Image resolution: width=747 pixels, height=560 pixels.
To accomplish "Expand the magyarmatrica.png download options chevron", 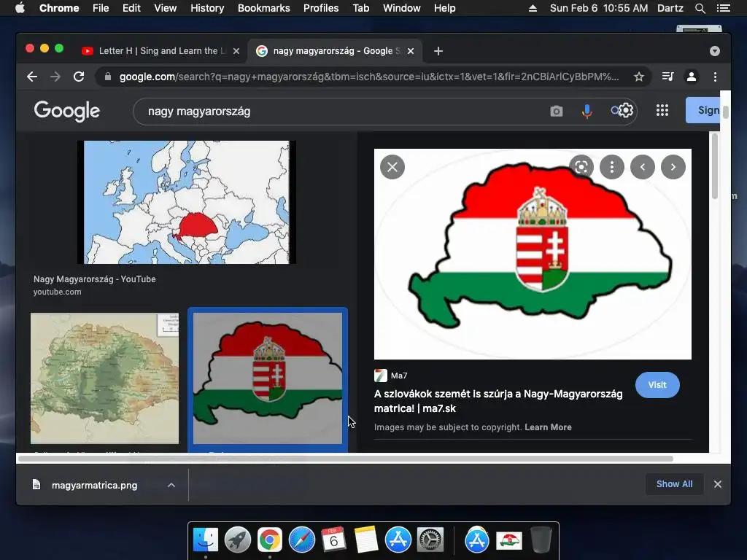I will click(171, 485).
